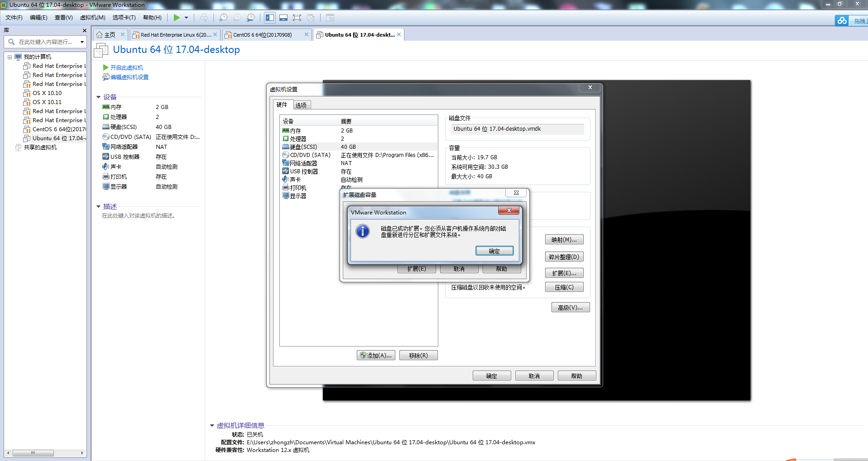Close the CentOS 6 64位 tab
The height and width of the screenshot is (461, 868).
tap(307, 34)
